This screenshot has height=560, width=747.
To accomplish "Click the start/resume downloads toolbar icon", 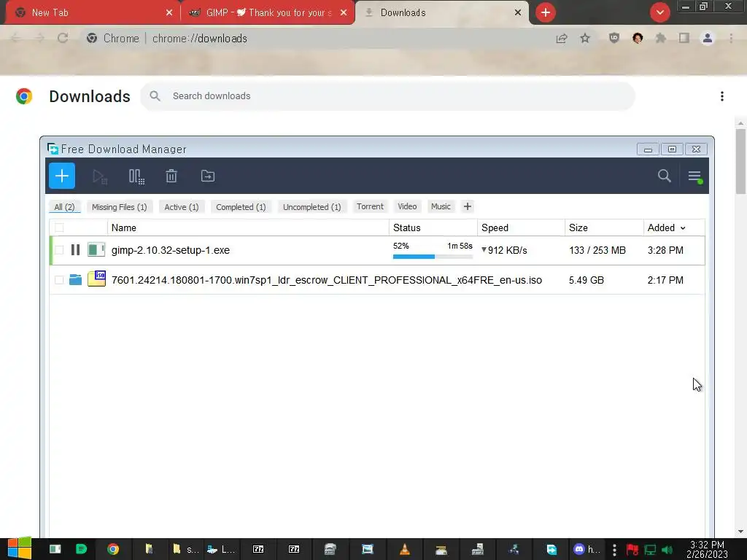I will (99, 176).
